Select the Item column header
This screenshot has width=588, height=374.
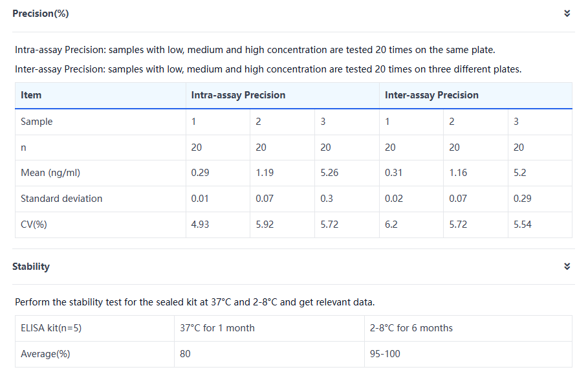(31, 95)
